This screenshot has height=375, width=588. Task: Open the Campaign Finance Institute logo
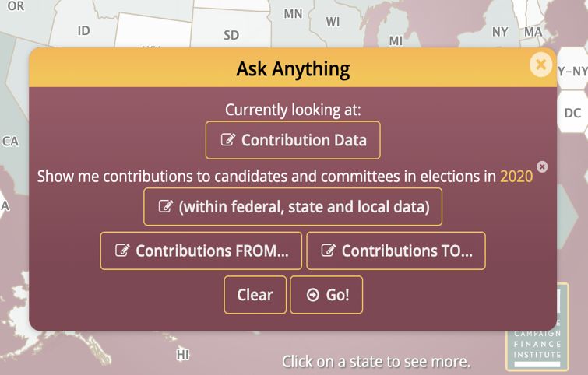537,327
